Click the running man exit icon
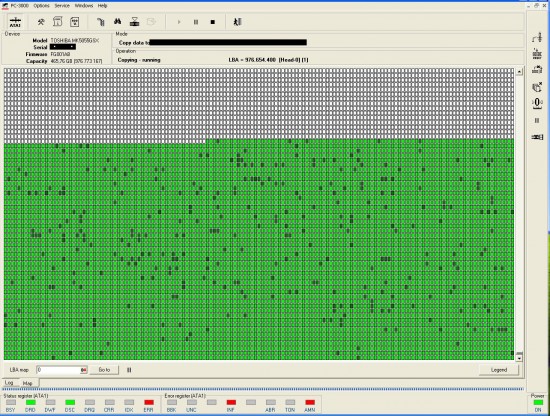The image size is (550, 416). click(237, 22)
